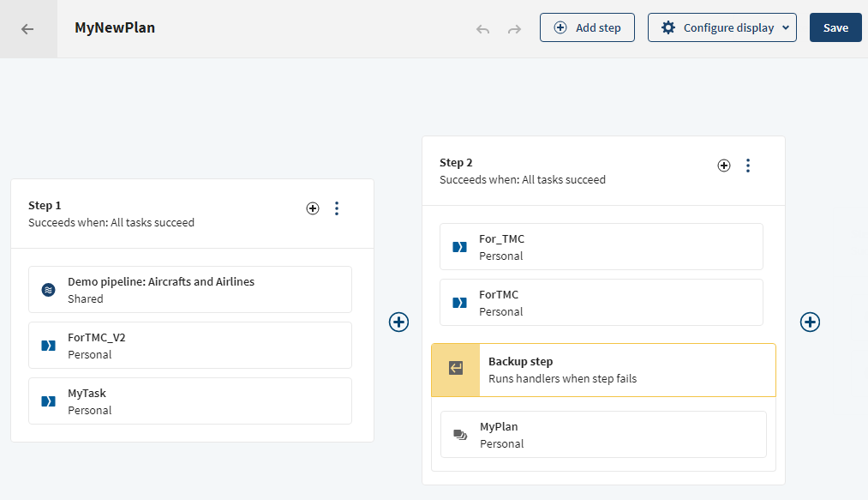Select the Demo pipeline: Aircrafts and Airlines task
868x500 pixels.
(x=190, y=290)
